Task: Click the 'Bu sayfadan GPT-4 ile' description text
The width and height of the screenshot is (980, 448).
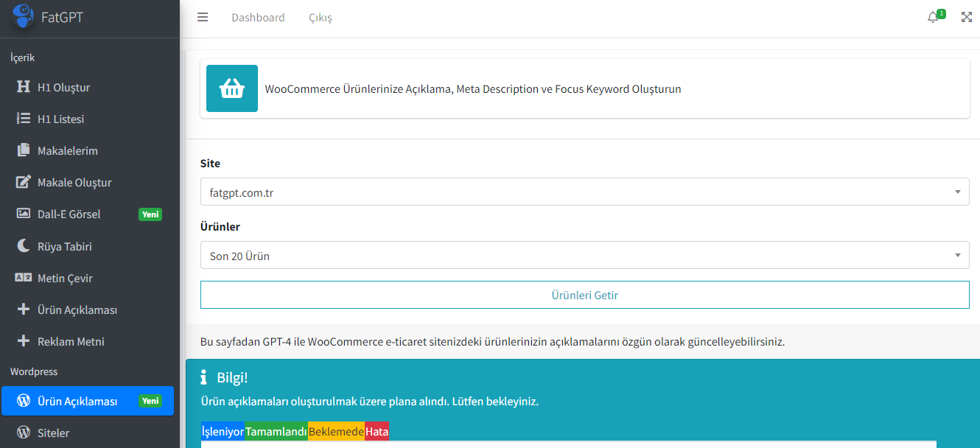Action: pyautogui.click(x=492, y=342)
